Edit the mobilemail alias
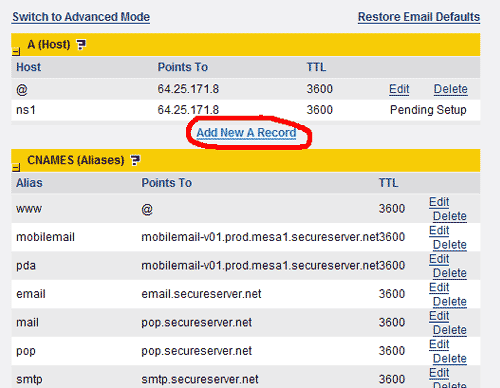The width and height of the screenshot is (500, 388). tap(439, 230)
